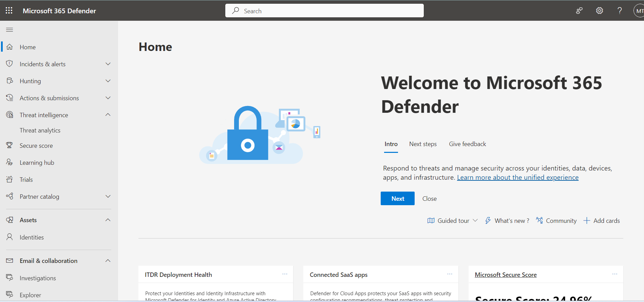Expand Partner catalog chevron
The image size is (644, 302).
point(108,196)
